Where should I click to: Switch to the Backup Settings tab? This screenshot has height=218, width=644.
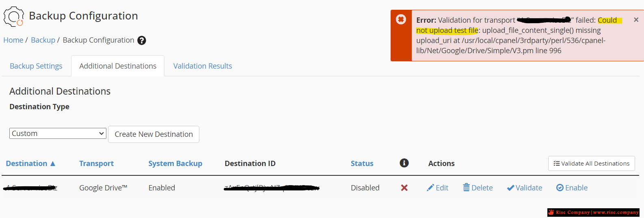(36, 66)
